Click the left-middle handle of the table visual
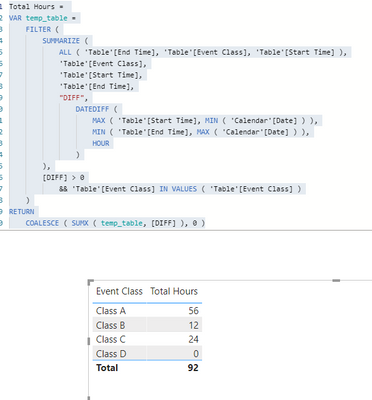The width and height of the screenshot is (372, 400). (89, 341)
